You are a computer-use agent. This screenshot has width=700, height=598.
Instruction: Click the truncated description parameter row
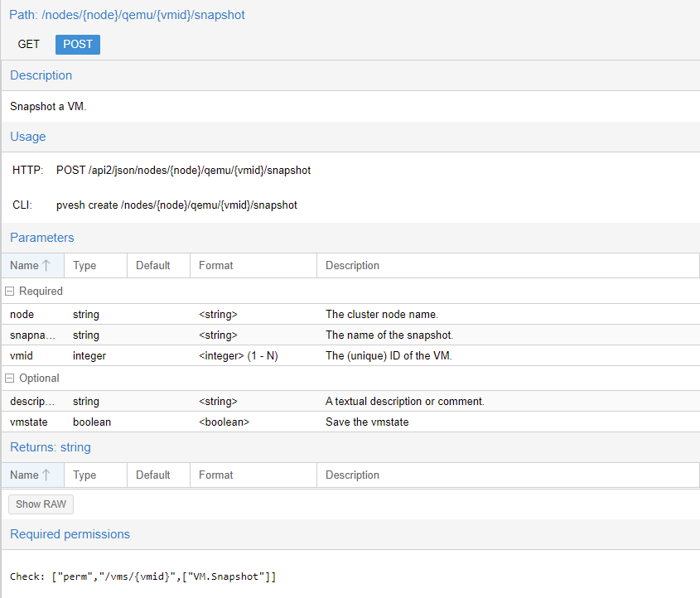coord(33,402)
